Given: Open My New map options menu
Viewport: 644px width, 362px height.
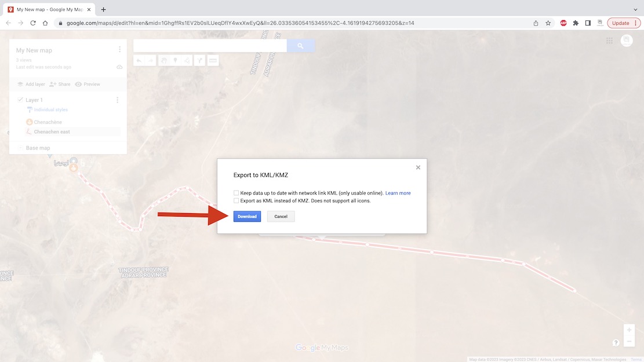Looking at the screenshot, I should (119, 50).
